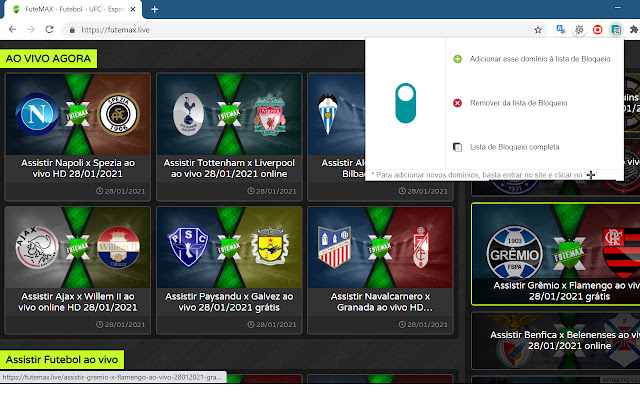
Task: Click the Granada club crest
Action: (420, 247)
